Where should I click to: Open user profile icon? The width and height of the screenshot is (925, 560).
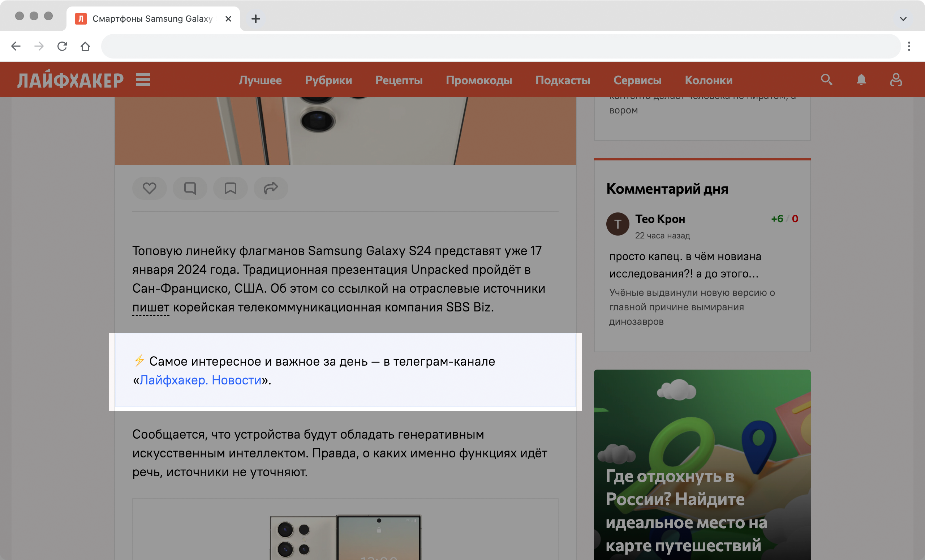tap(896, 79)
